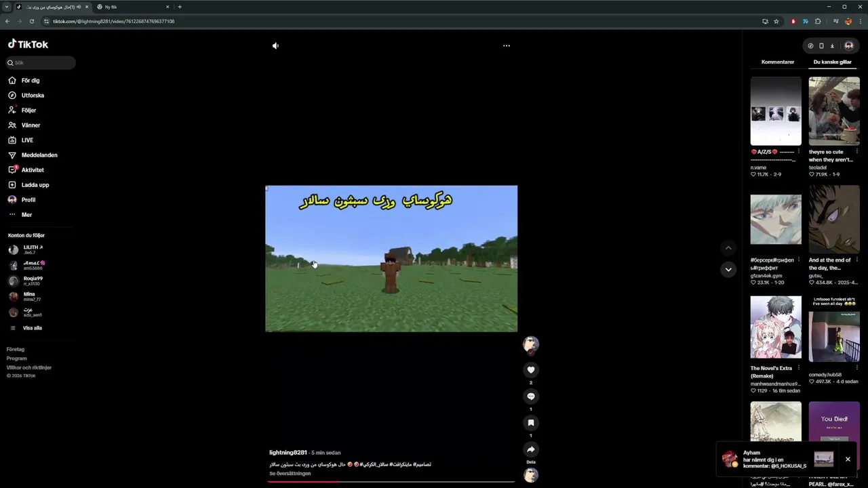
Task: Save video with bookmark icon
Action: coord(531,422)
